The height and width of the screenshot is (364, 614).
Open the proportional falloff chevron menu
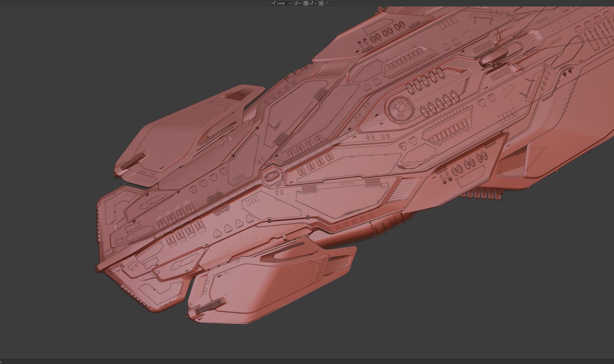coord(331,3)
